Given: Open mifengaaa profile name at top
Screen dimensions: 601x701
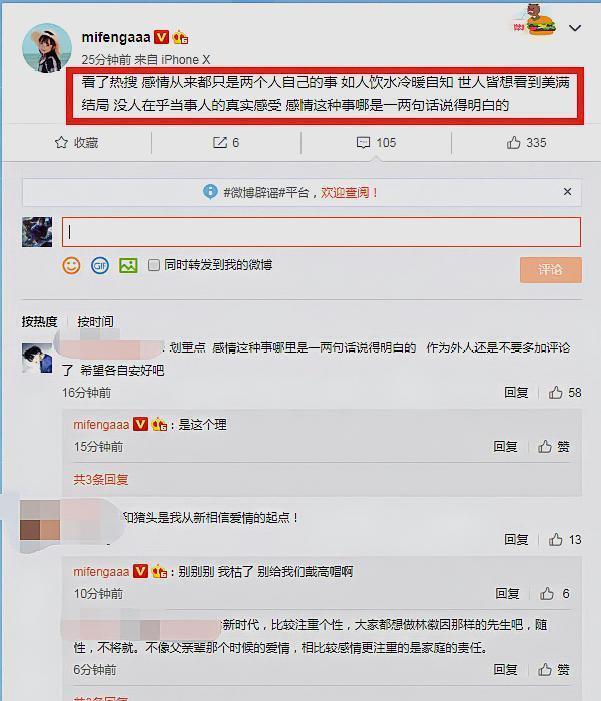Looking at the screenshot, I should (x=116, y=37).
